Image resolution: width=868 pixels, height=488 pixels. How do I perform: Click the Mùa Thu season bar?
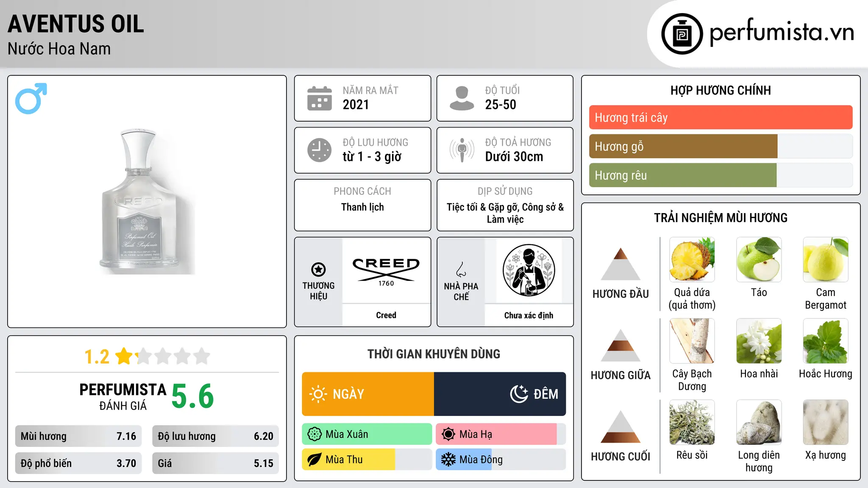pos(367,460)
